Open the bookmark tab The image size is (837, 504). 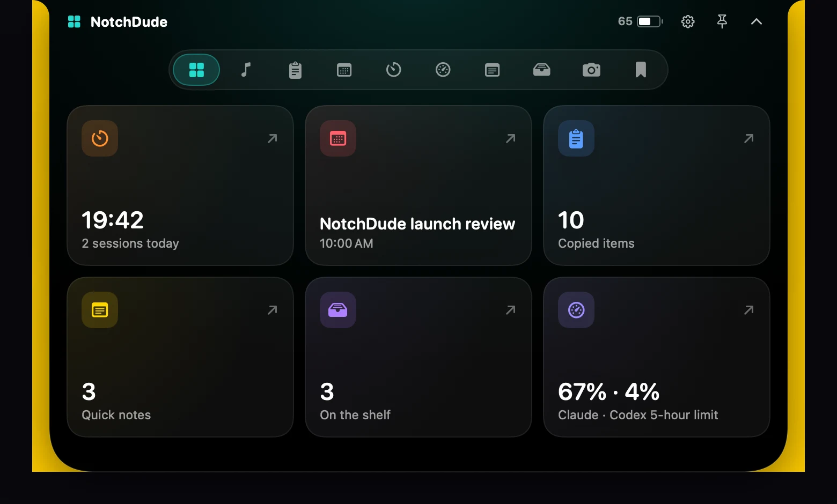[x=641, y=70]
